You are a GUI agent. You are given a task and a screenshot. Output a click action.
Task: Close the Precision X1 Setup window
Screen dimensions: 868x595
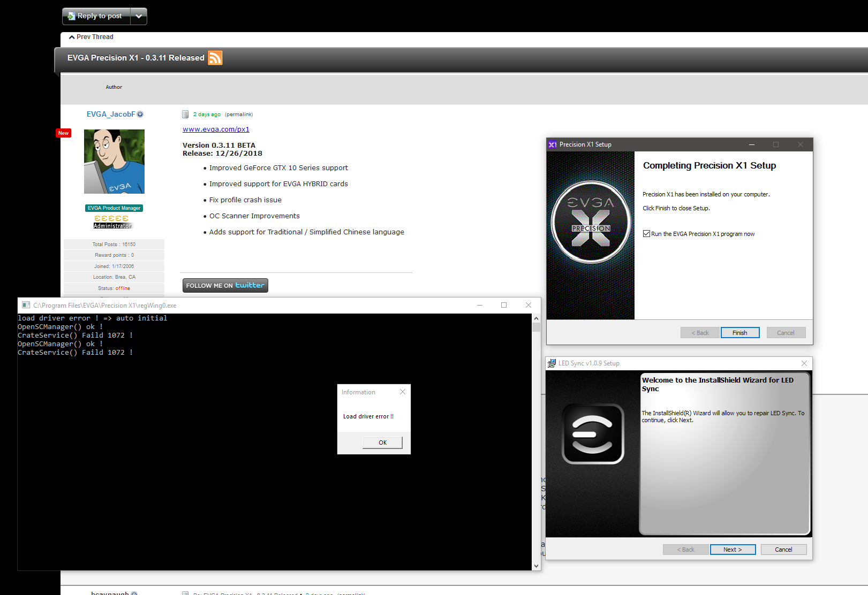pyautogui.click(x=801, y=144)
